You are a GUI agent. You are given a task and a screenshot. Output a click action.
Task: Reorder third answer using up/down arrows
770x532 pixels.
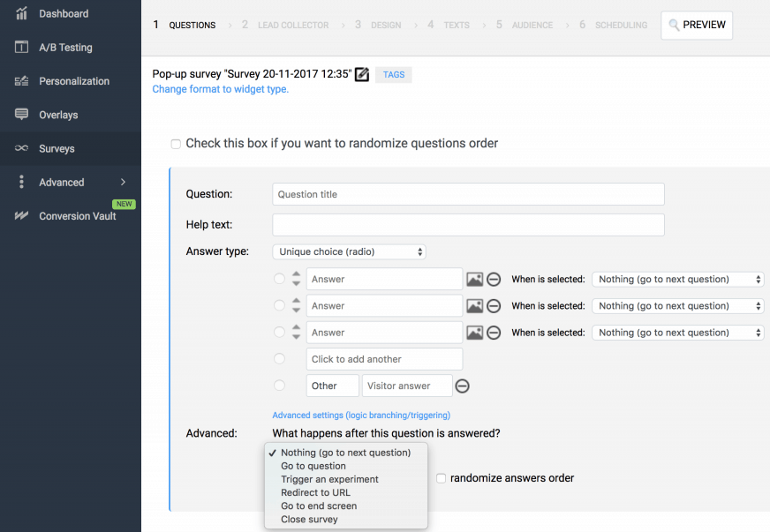coord(296,333)
